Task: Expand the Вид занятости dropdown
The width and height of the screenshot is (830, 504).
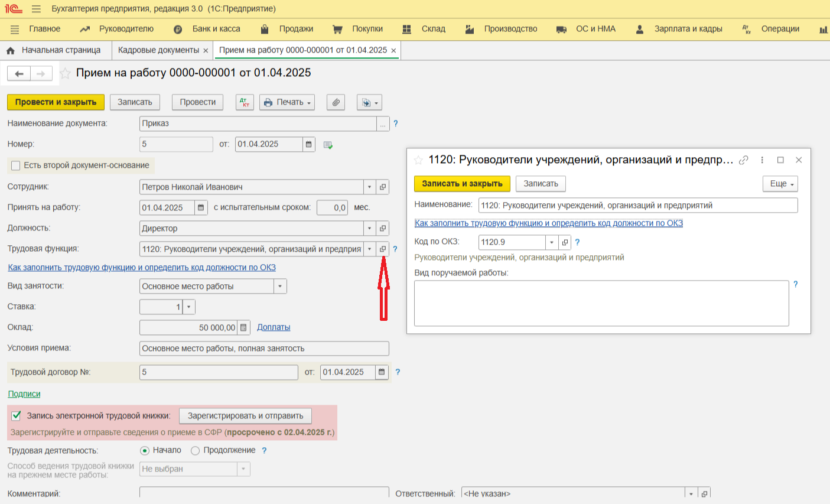Action: tap(280, 287)
